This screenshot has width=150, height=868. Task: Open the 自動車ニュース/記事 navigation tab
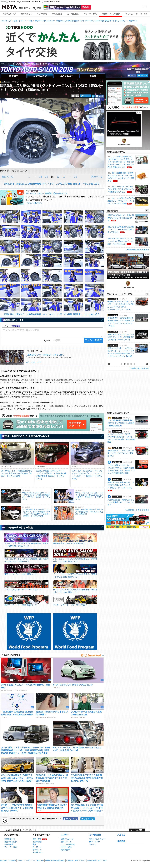111,14
